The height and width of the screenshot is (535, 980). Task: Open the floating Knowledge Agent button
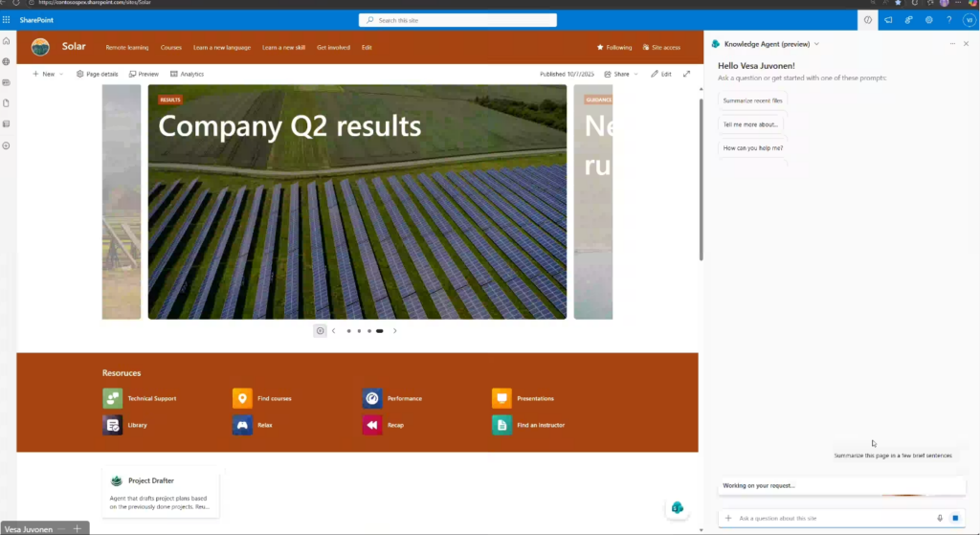(678, 507)
